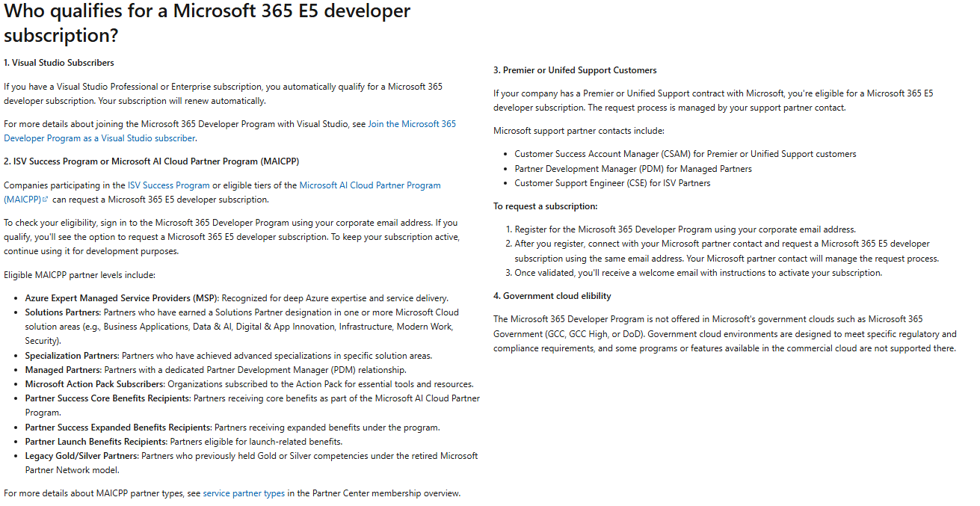Screen dimensions: 980x506
Task: Click the paragraph starting 'To check your eligibility, sign in'
Action: click(232, 237)
